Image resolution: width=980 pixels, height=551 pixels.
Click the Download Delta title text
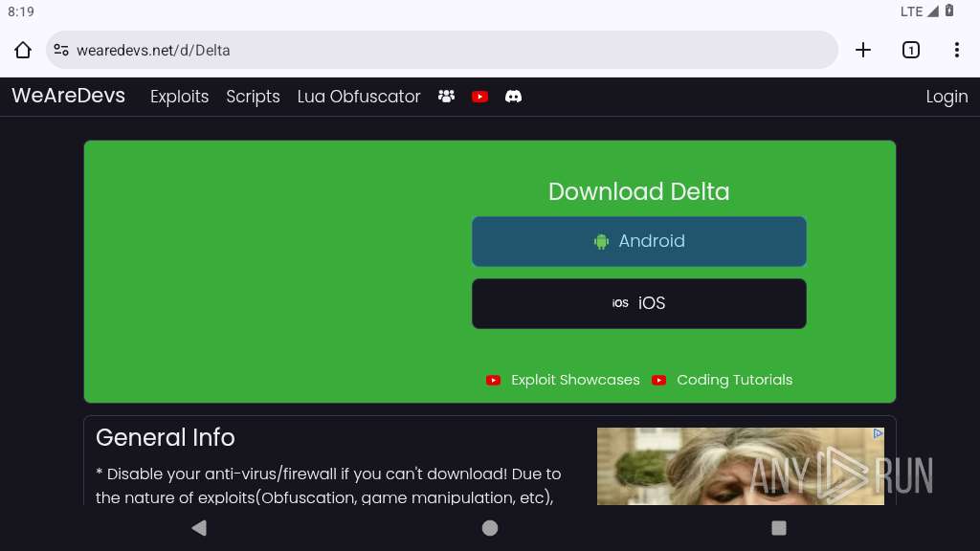pyautogui.click(x=638, y=191)
